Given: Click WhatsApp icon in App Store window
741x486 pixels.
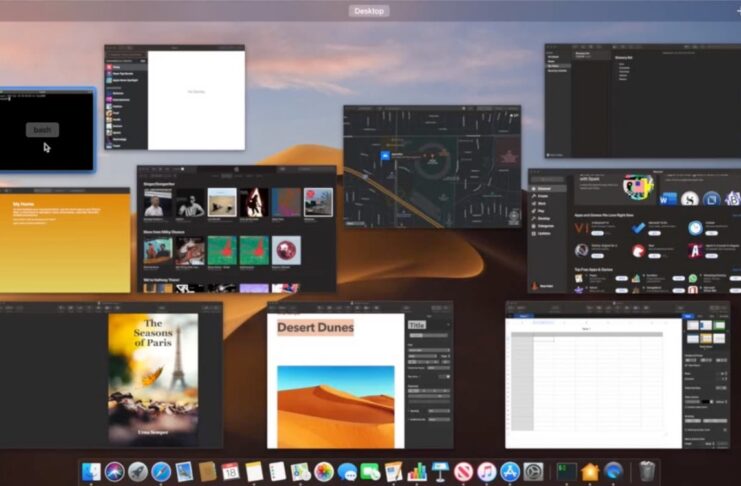Looking at the screenshot, I should [x=693, y=278].
